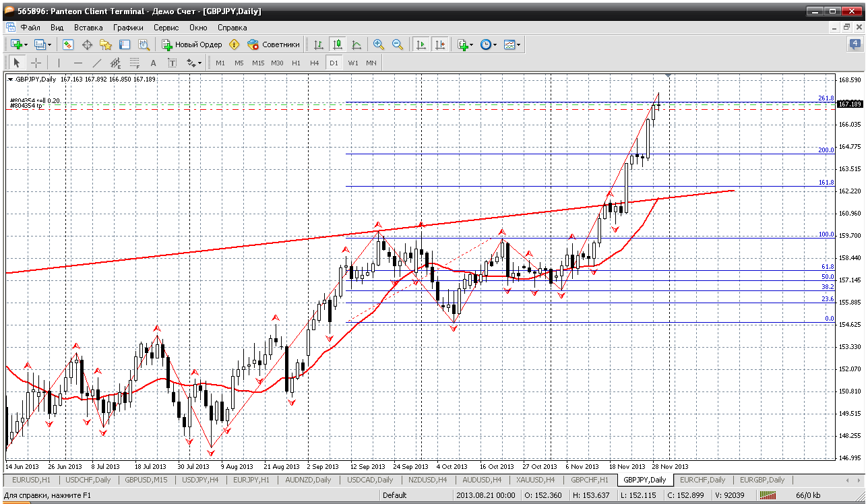
Task: Open the Вид menu
Action: [57, 28]
